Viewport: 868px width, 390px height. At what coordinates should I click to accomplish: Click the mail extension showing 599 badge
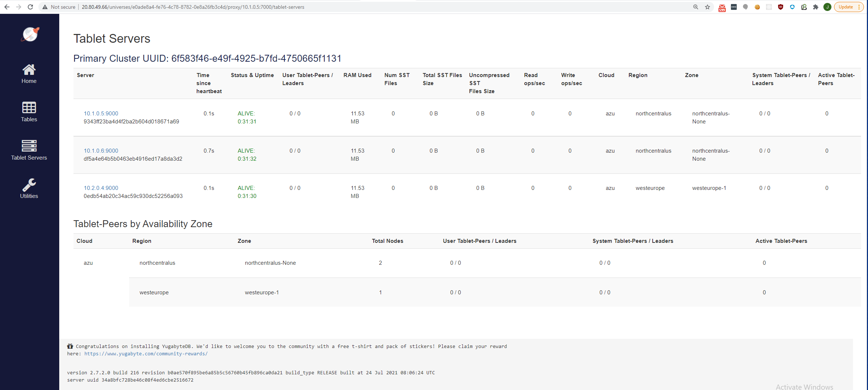722,7
